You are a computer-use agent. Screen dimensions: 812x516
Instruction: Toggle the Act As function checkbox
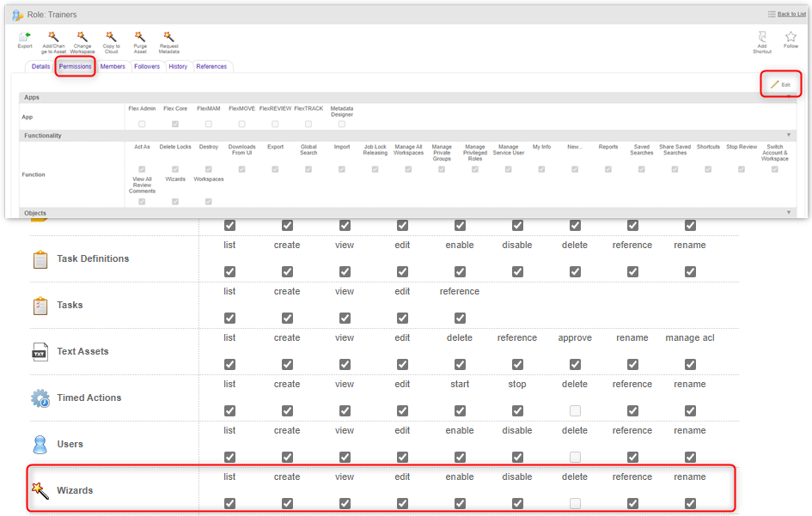click(x=142, y=169)
